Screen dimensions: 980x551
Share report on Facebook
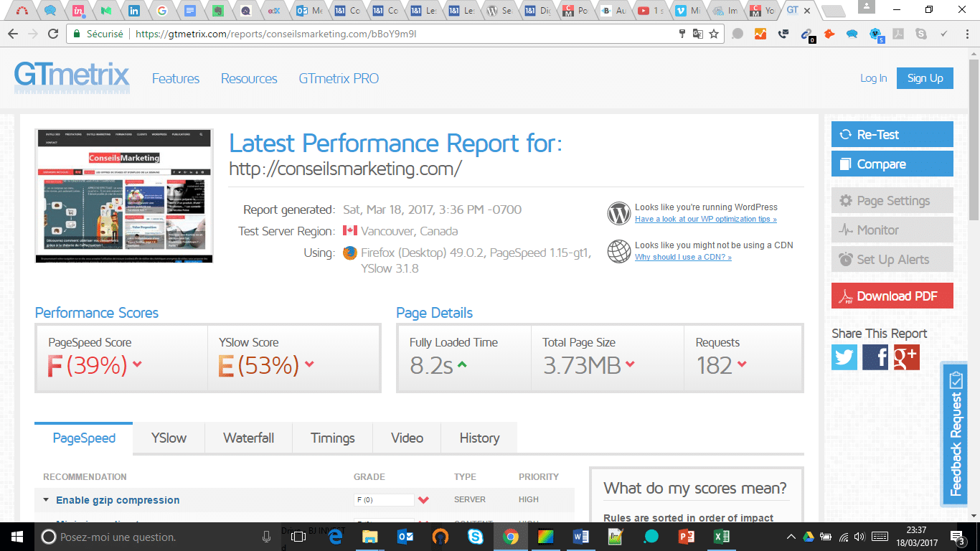pyautogui.click(x=875, y=357)
